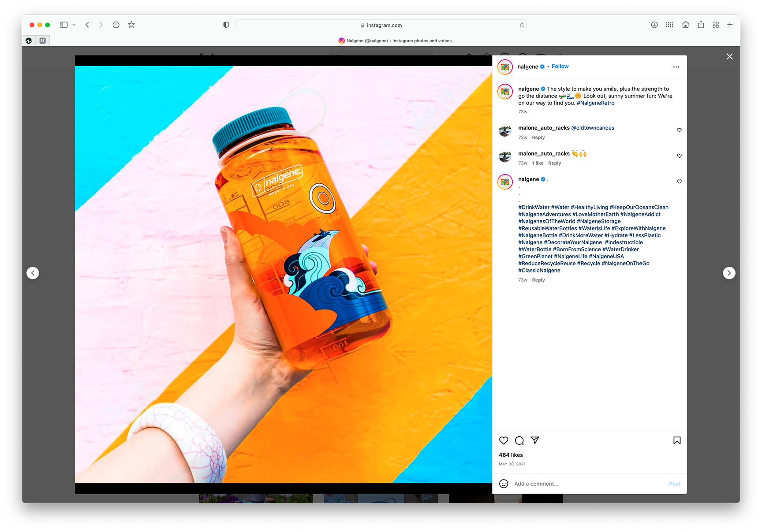Focus the instagram.com address bar
This screenshot has width=762, height=532.
(x=381, y=25)
